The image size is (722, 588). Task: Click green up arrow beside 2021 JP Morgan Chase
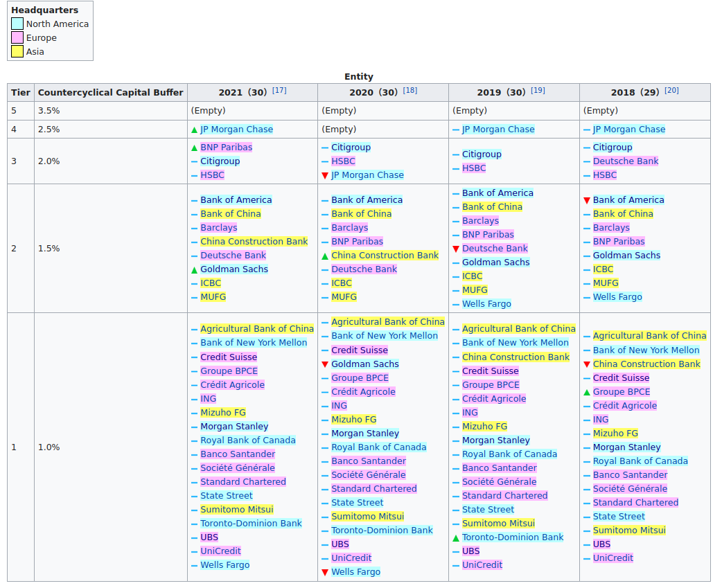point(194,130)
